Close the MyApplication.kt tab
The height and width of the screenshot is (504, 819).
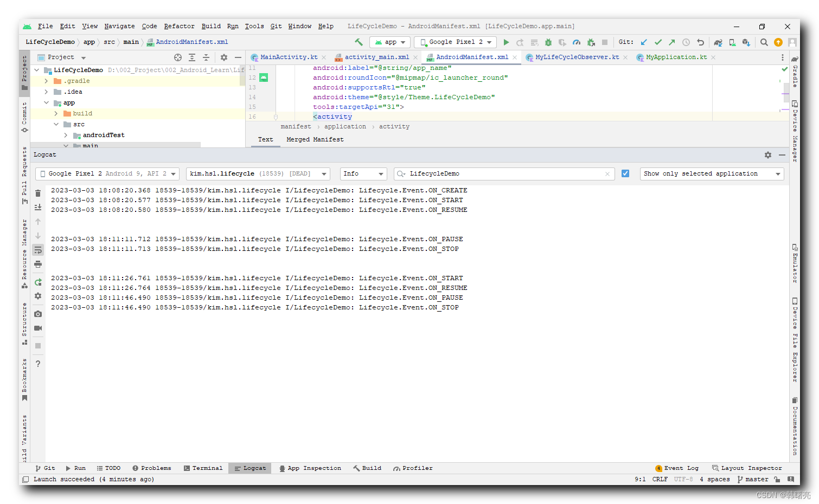click(x=713, y=57)
